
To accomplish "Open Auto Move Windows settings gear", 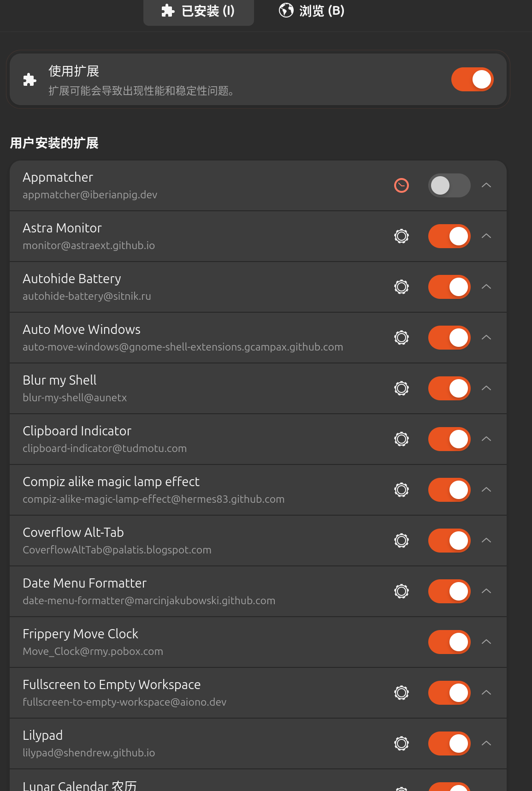I will point(402,338).
